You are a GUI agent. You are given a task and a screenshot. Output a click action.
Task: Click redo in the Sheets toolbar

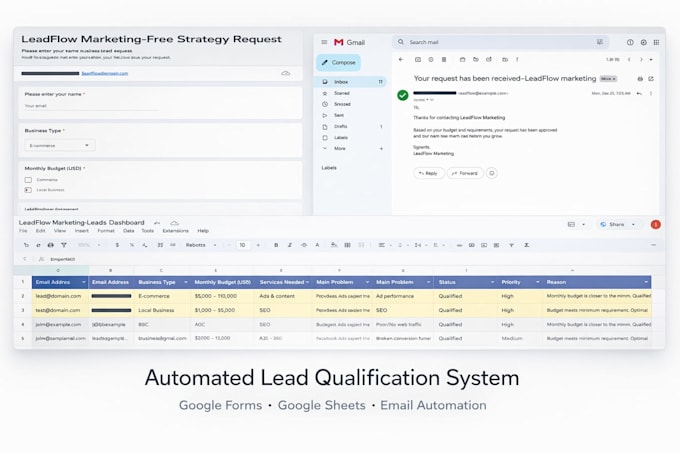coord(38,245)
